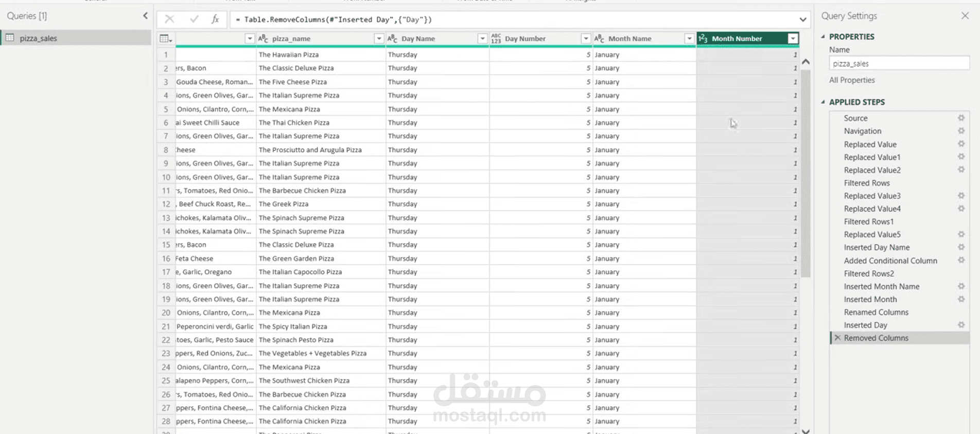Click gear icon next to Added Conditional Column
980x434 pixels.
coord(961,261)
